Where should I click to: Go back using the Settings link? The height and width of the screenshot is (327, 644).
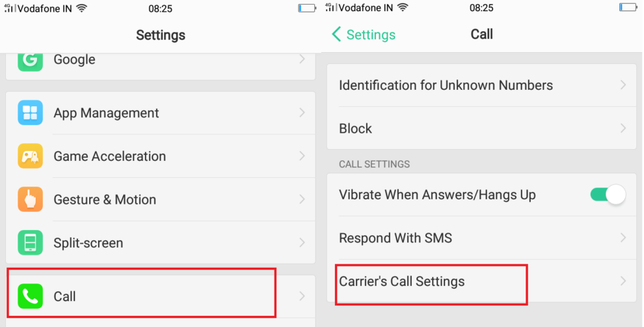point(370,35)
